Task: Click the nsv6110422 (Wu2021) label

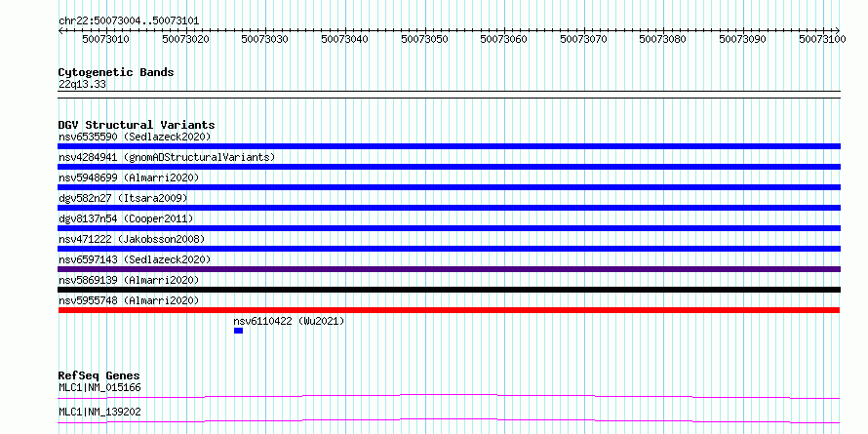Action: coord(289,321)
